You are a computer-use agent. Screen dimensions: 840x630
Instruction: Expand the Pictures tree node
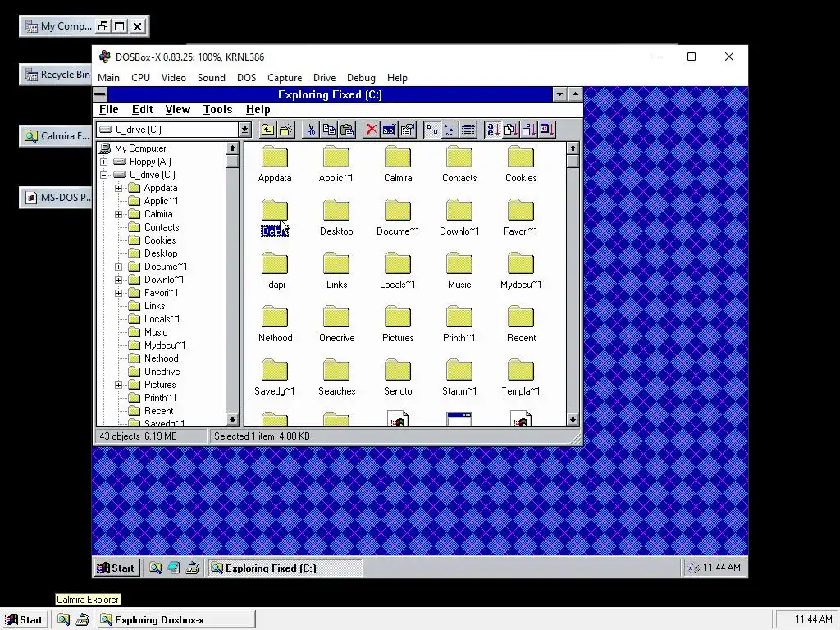[118, 385]
